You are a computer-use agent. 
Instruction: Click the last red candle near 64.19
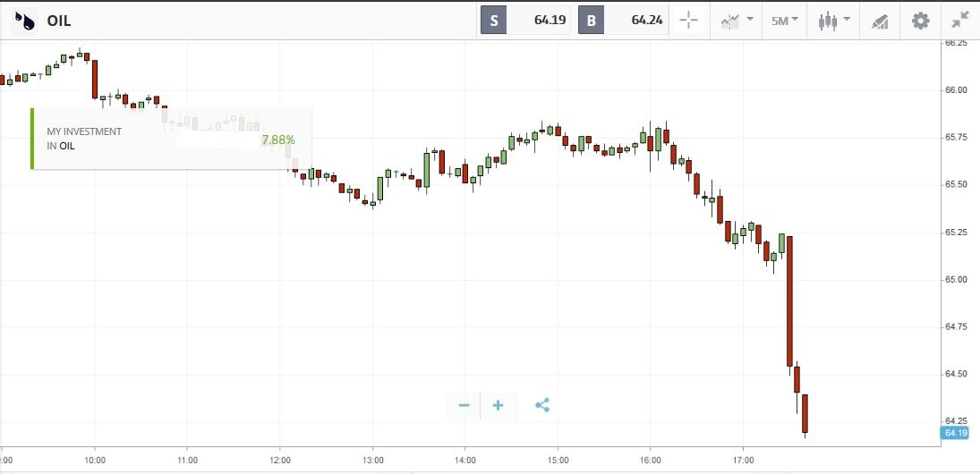805,414
